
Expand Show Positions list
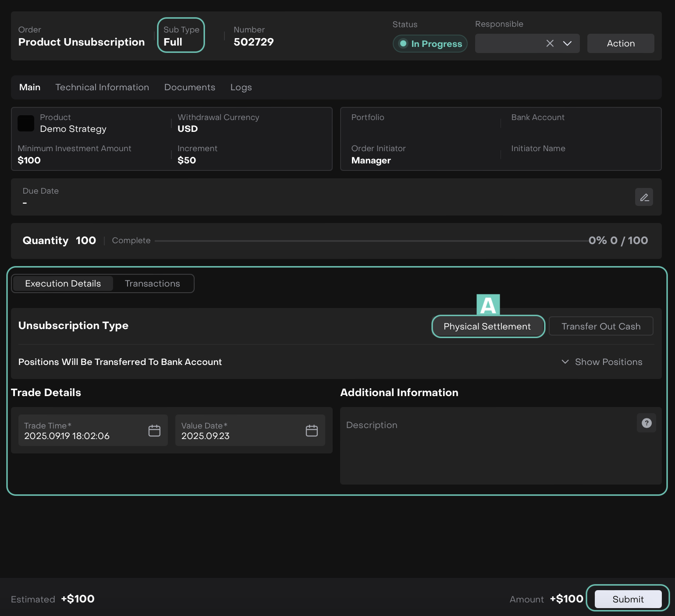tap(602, 362)
